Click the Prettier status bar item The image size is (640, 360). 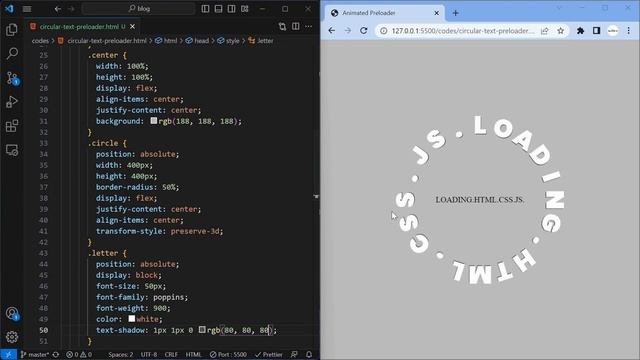(269, 354)
